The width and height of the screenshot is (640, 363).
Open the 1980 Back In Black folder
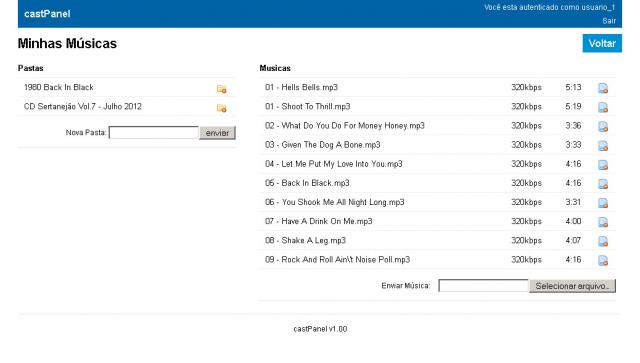(x=59, y=87)
